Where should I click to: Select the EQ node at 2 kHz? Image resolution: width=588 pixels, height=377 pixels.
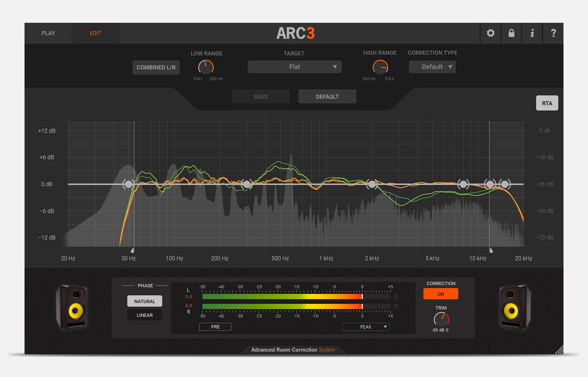coord(372,184)
